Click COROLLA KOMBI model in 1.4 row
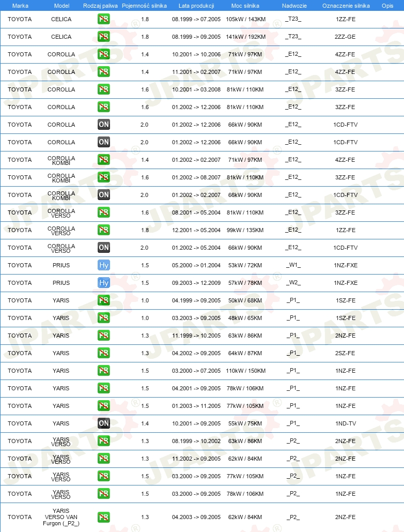Screen dimensions: 404x532 [x=61, y=160]
